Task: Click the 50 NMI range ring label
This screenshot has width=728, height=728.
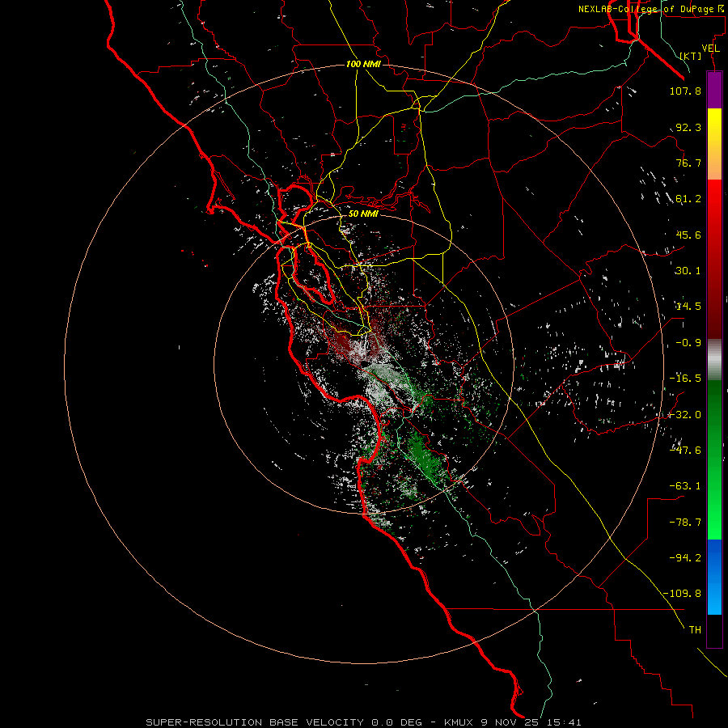Action: coord(363,214)
